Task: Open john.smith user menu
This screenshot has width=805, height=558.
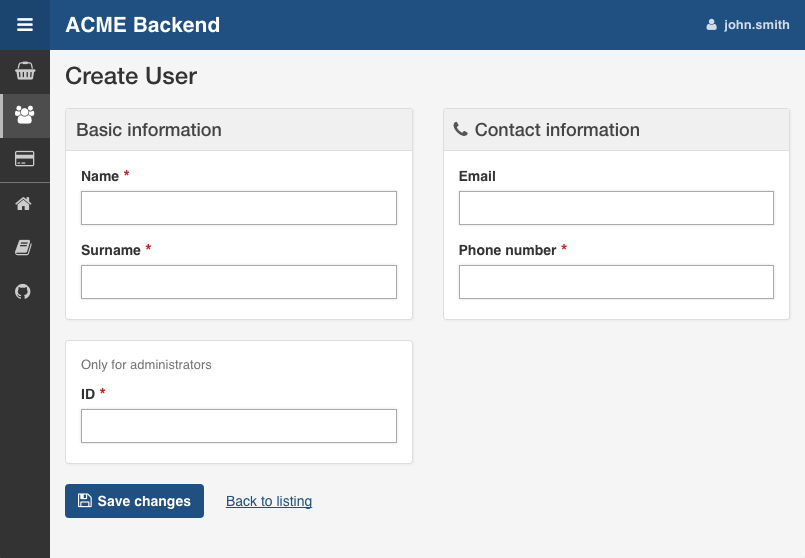Action: pos(756,25)
